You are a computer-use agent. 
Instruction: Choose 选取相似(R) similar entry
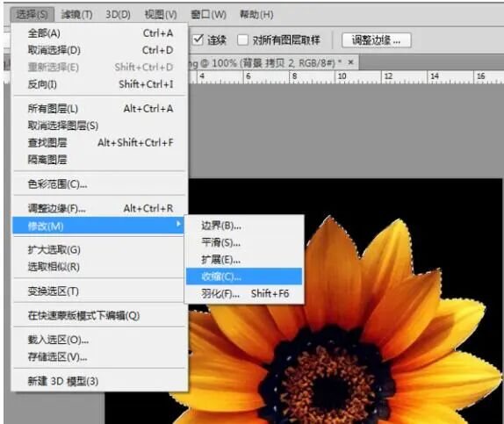(x=100, y=267)
